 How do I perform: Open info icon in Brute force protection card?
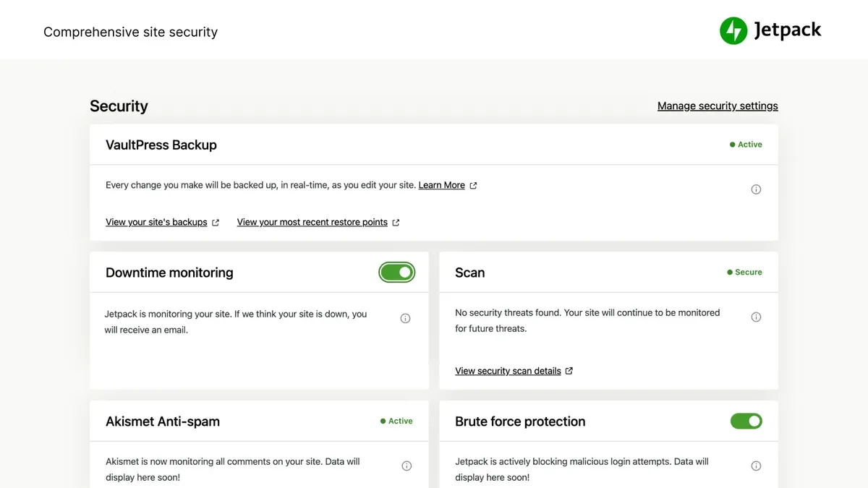click(x=756, y=466)
